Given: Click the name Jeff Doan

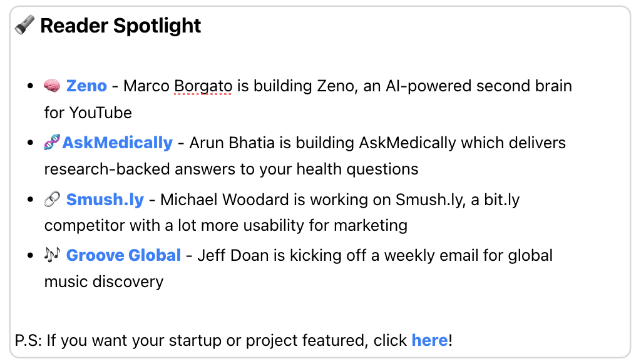Looking at the screenshot, I should click(233, 255).
